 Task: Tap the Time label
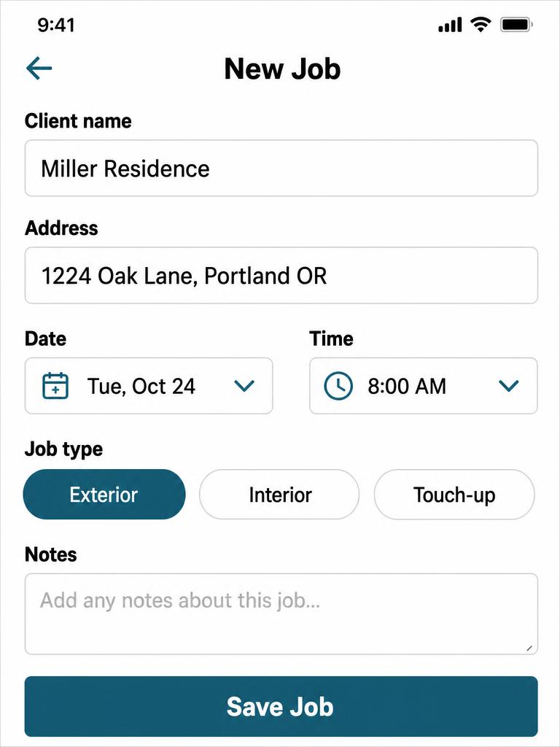tap(332, 338)
